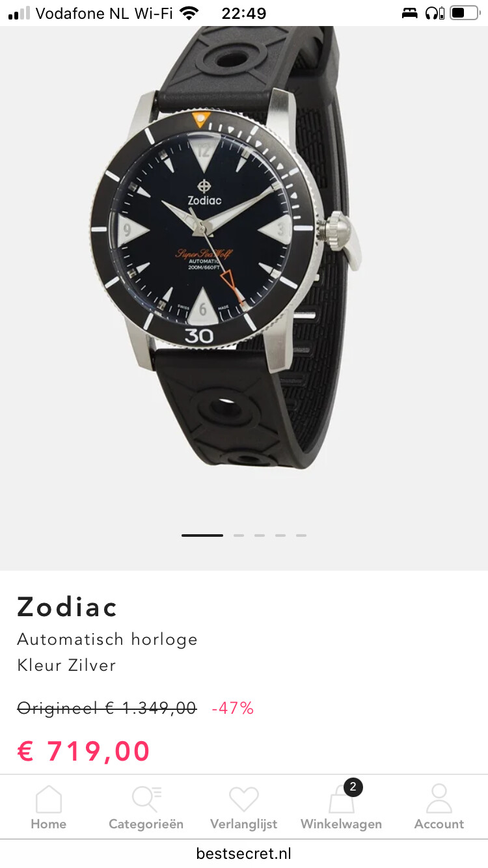Tap the cart badge showing 2
The width and height of the screenshot is (488, 868).
pos(353,787)
